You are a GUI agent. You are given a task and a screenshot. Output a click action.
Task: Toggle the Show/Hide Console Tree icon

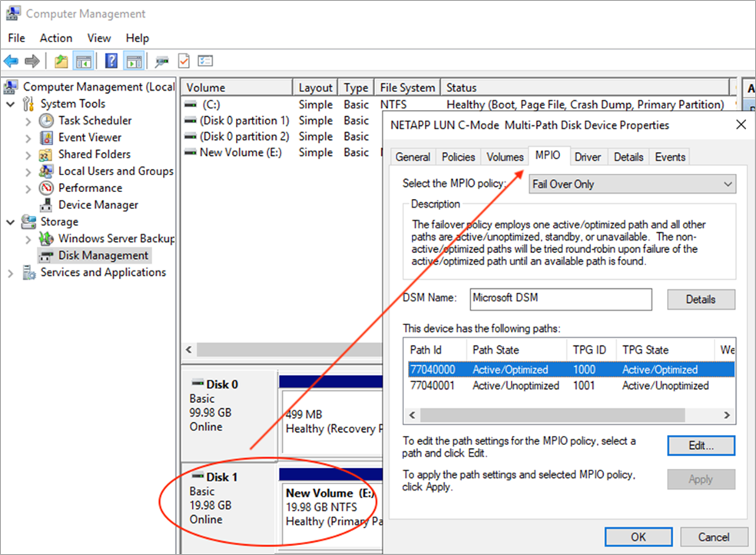click(84, 61)
